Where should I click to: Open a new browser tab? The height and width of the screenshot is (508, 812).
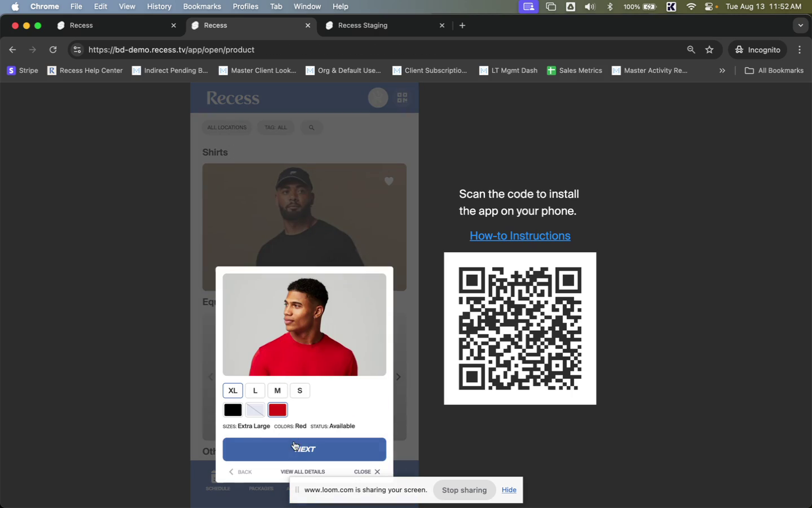click(462, 25)
